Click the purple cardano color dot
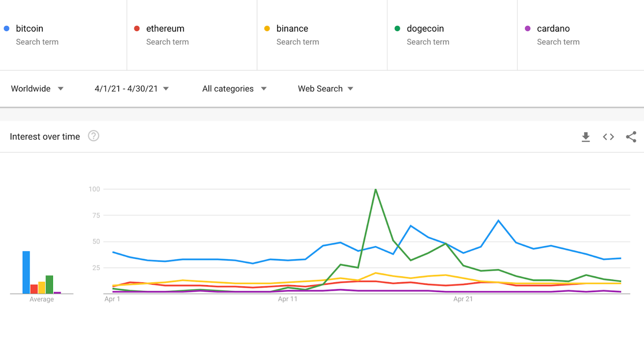This screenshot has height=341, width=644. point(528,29)
